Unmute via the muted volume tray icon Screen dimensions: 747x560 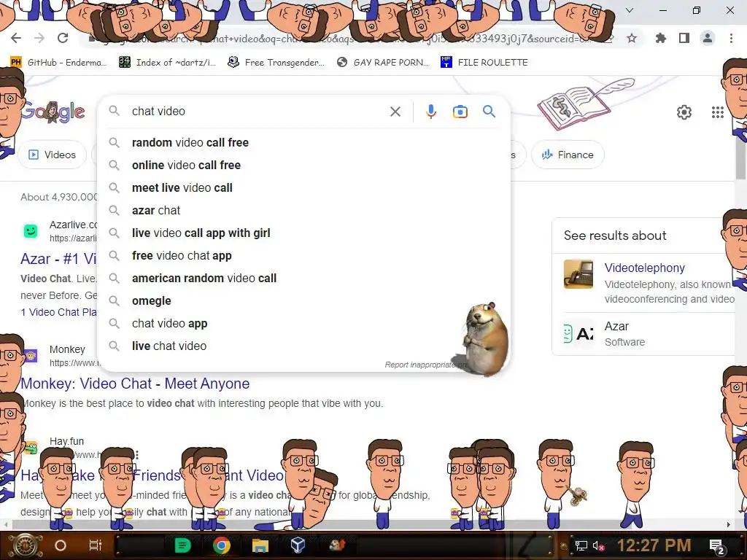click(598, 545)
